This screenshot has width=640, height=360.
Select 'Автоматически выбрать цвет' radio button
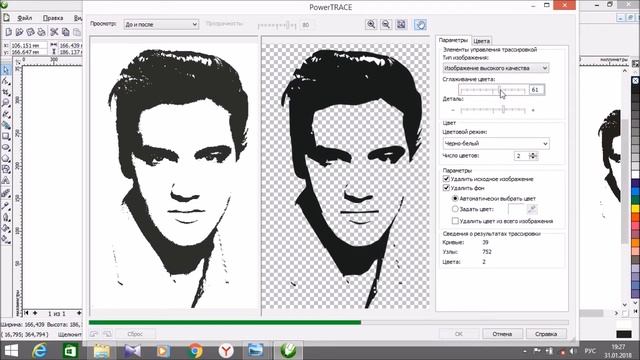tap(455, 198)
